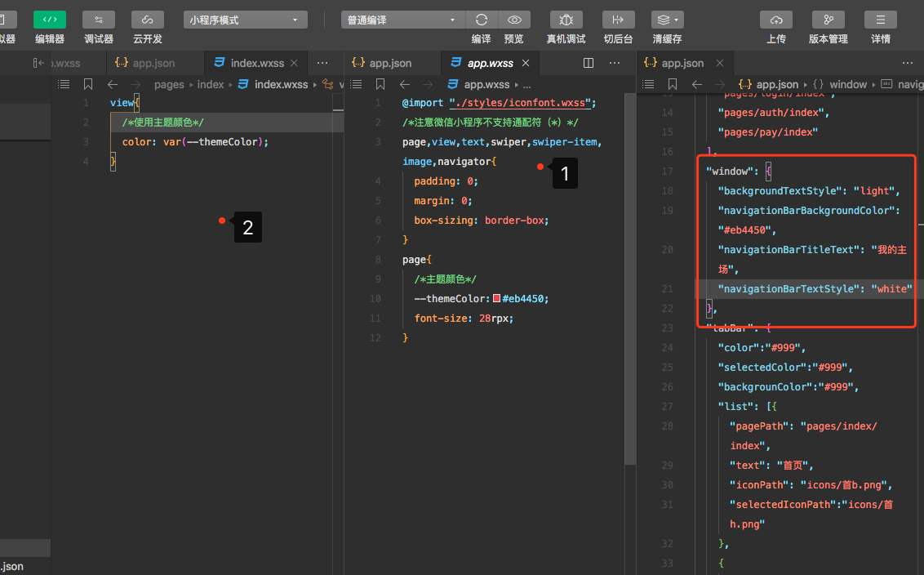Image resolution: width=924 pixels, height=575 pixels.
Task: Click the #eb4450 color swatch in app.wxss
Action: coord(497,298)
